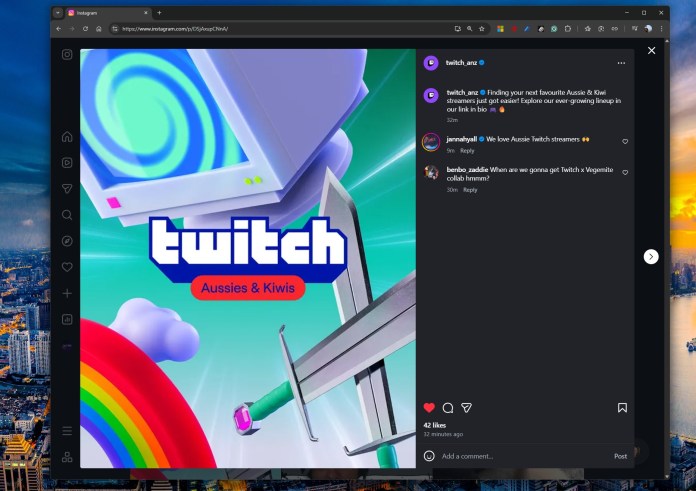Open the Extensions puzzle menu
Image resolution: width=696 pixels, height=491 pixels.
(568, 29)
